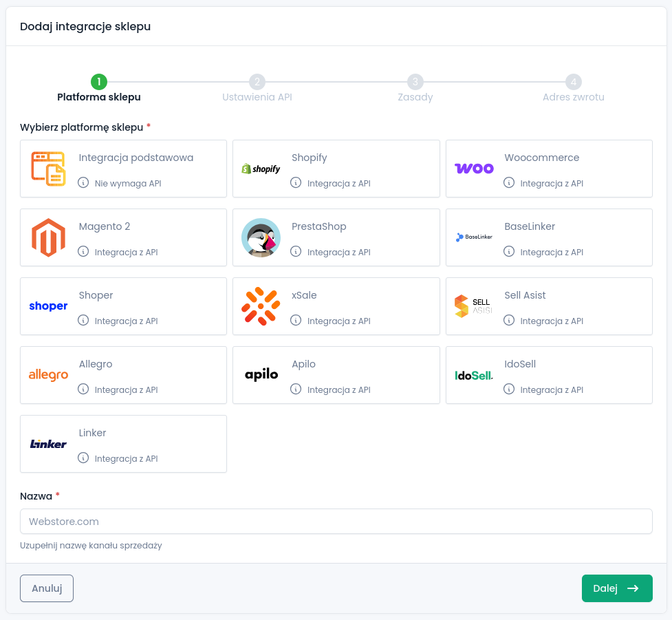The image size is (672, 620).
Task: Pick the IdoSell platform card
Action: coord(549,375)
